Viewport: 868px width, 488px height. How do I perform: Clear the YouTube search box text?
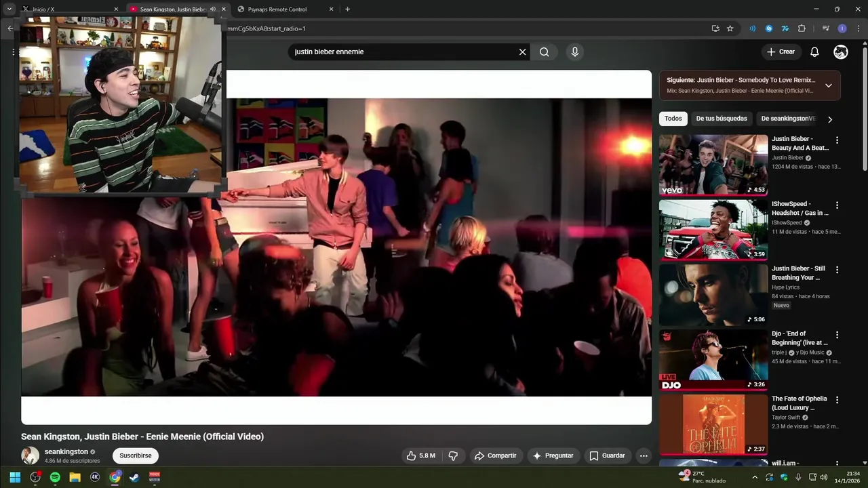point(522,52)
